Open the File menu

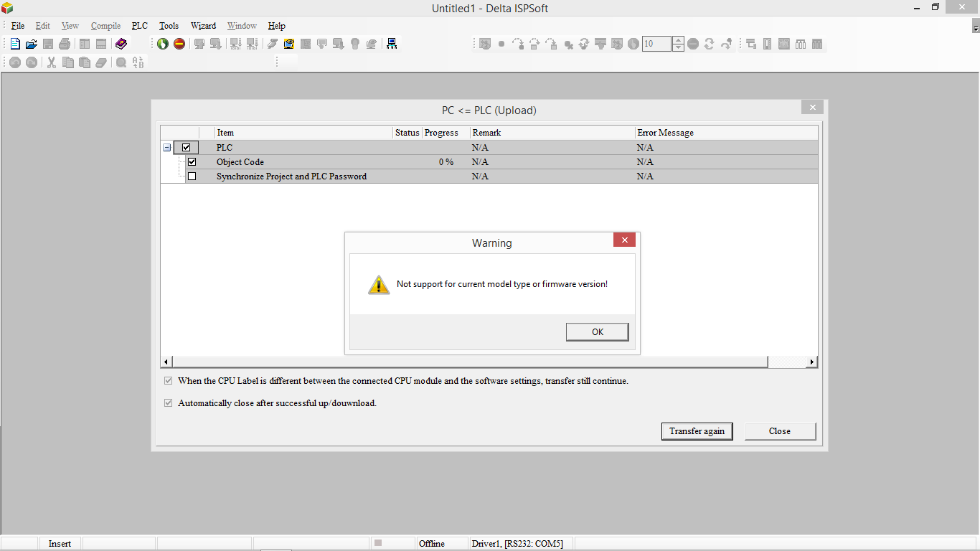tap(18, 26)
